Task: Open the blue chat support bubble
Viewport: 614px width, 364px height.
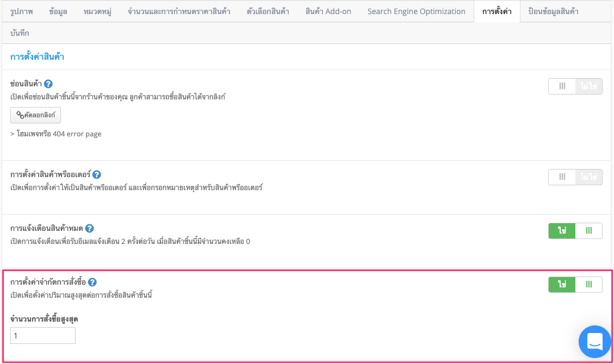Action: coord(594,341)
